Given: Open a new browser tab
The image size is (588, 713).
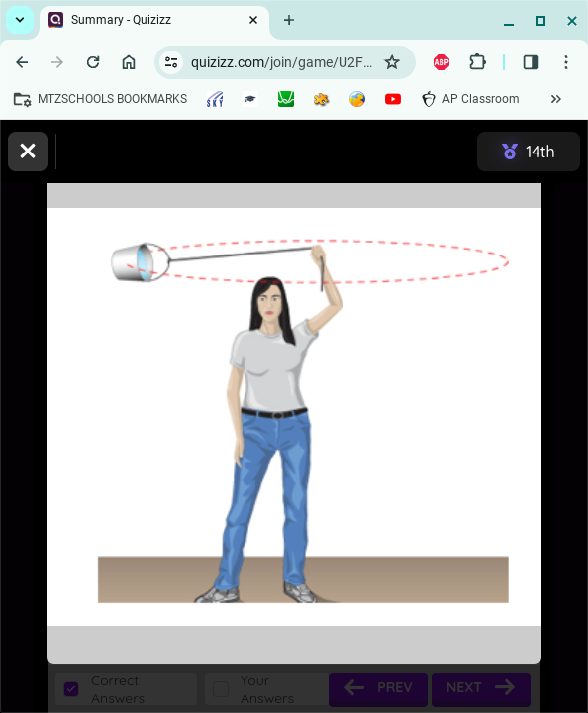Looking at the screenshot, I should click(x=288, y=20).
